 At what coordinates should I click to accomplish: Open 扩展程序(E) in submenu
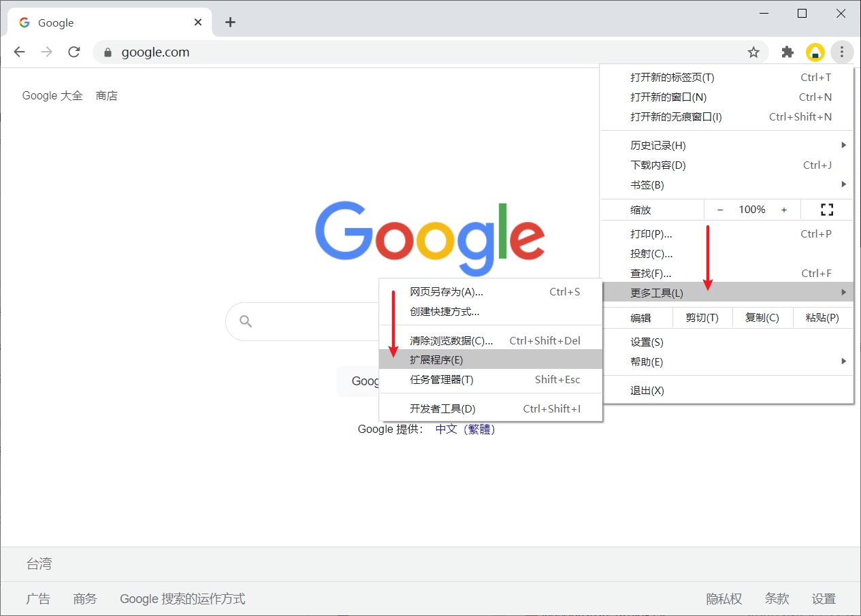[491, 359]
